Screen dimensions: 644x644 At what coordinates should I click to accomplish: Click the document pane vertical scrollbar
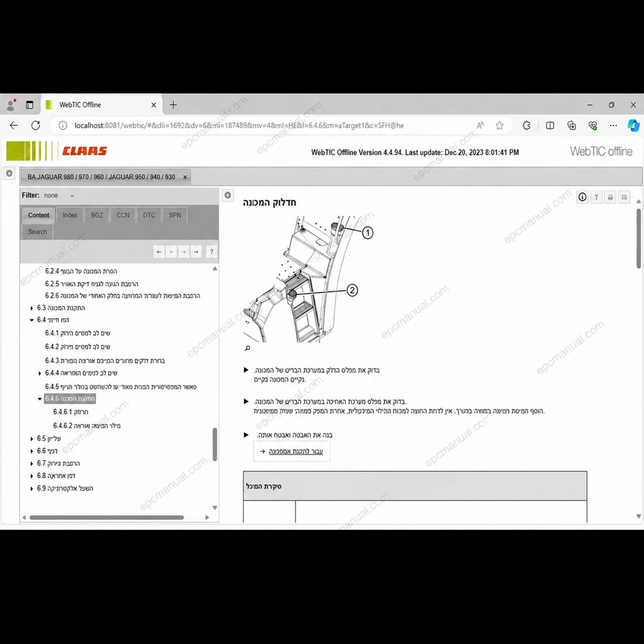point(639,239)
